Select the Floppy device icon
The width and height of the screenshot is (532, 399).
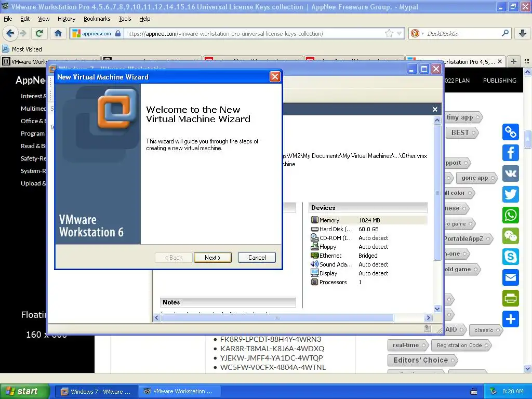point(314,246)
